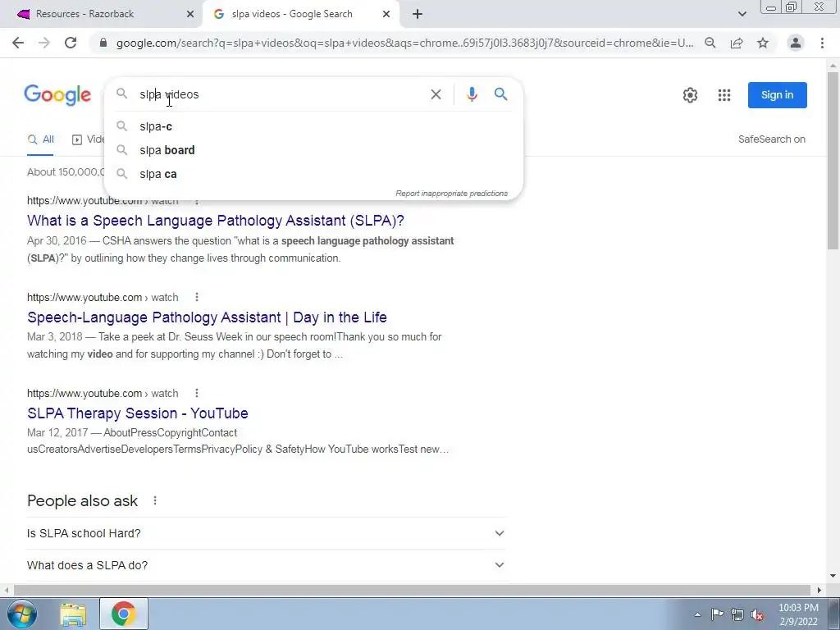
Task: Click the lock icon in address bar
Action: [x=103, y=43]
